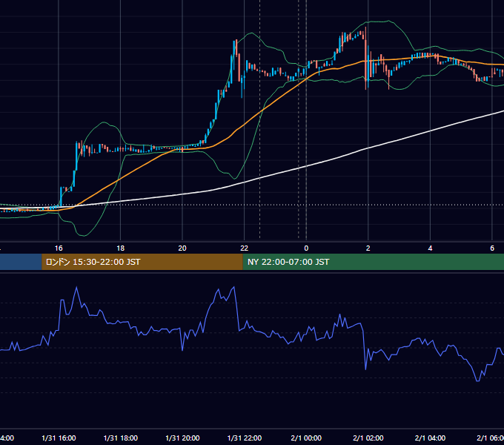Image resolution: width=504 pixels, height=445 pixels.
Task: Click the 18 hour axis label
Action: pos(121,248)
